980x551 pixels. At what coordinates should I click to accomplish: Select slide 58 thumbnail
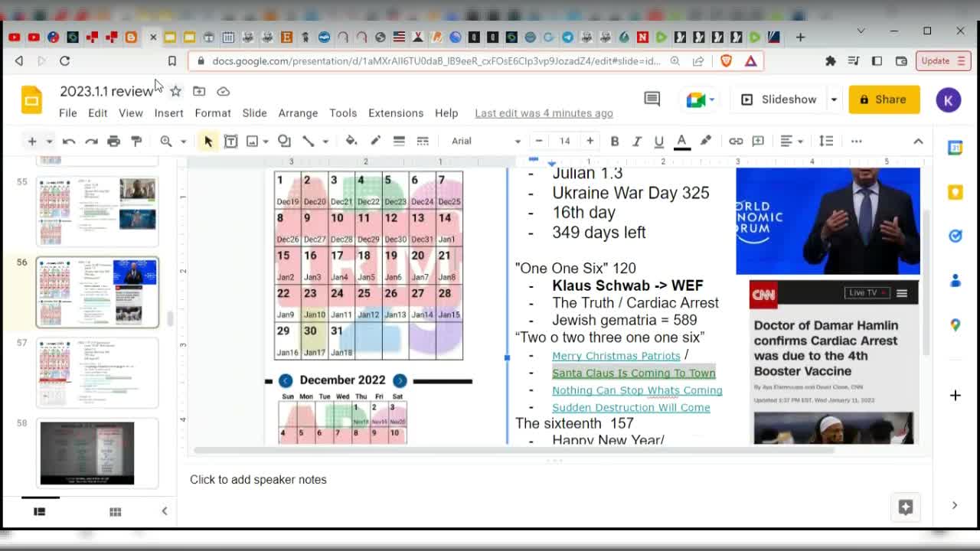(x=97, y=453)
